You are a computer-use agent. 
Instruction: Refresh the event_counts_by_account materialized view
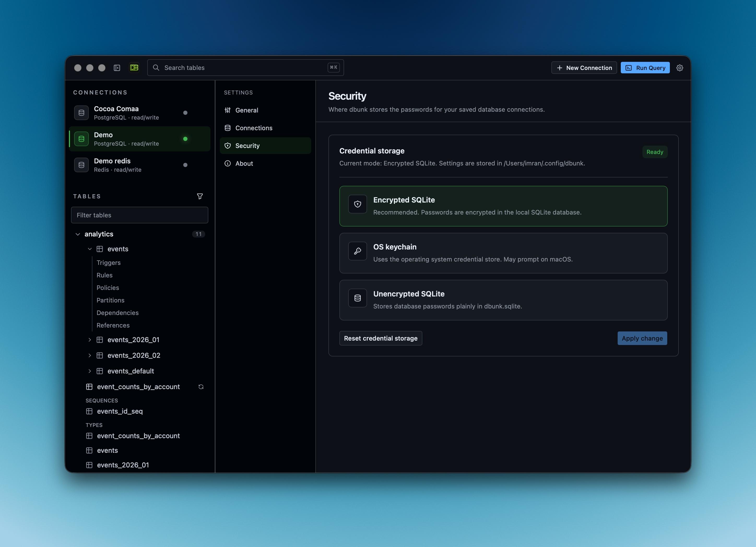click(201, 387)
